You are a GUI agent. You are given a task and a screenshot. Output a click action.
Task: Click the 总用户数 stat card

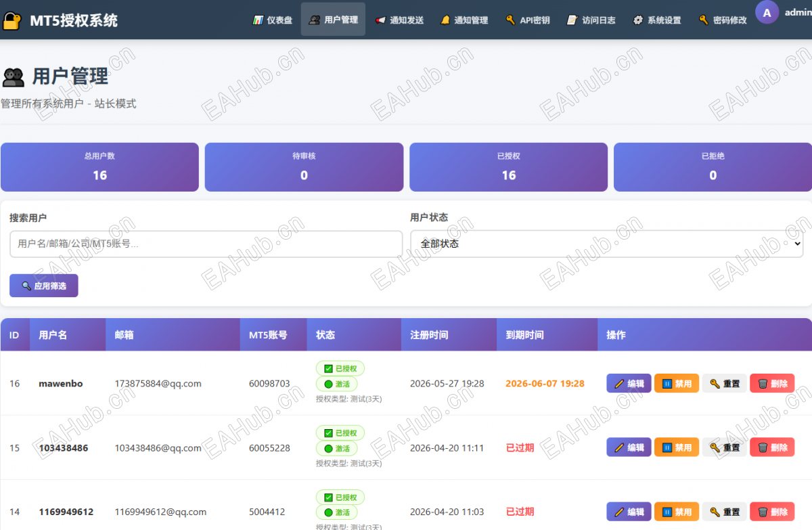pyautogui.click(x=99, y=167)
